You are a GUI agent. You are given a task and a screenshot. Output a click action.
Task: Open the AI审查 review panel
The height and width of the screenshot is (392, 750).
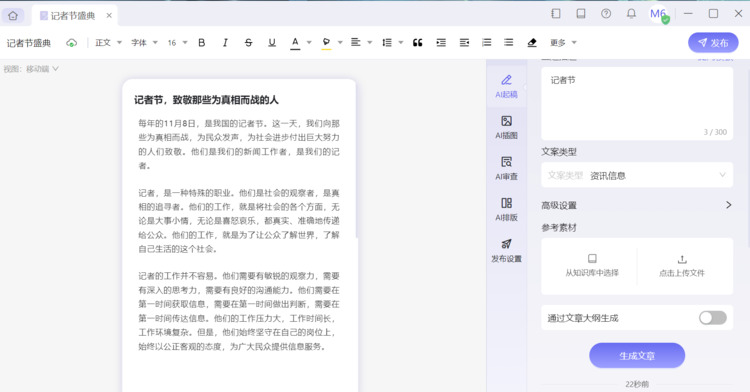pyautogui.click(x=507, y=168)
